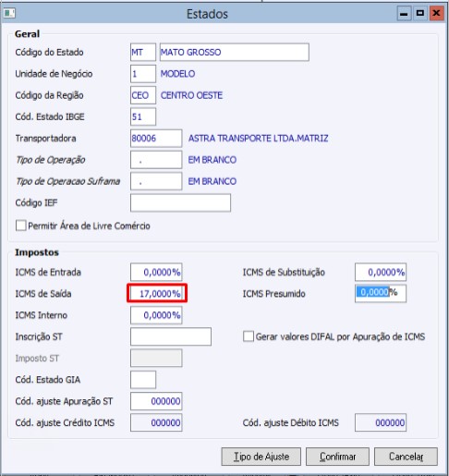The image size is (449, 476).
Task: Click the CENTRO OESTE region description
Action: click(x=191, y=95)
